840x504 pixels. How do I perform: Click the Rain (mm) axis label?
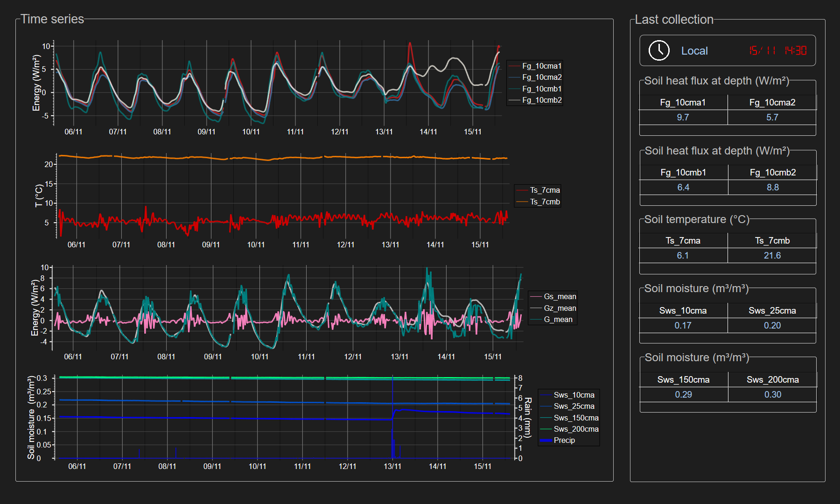tap(528, 418)
